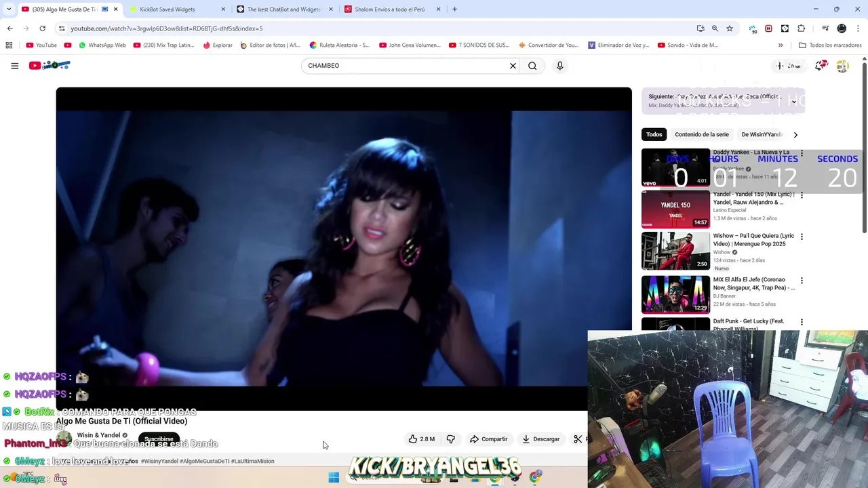The height and width of the screenshot is (488, 868).
Task: Open Chrome profile avatar
Action: (842, 28)
